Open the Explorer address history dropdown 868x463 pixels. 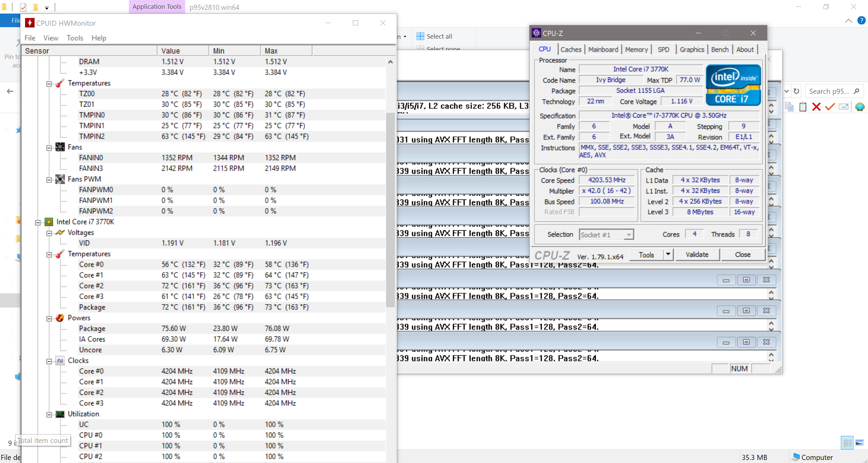tap(787, 91)
